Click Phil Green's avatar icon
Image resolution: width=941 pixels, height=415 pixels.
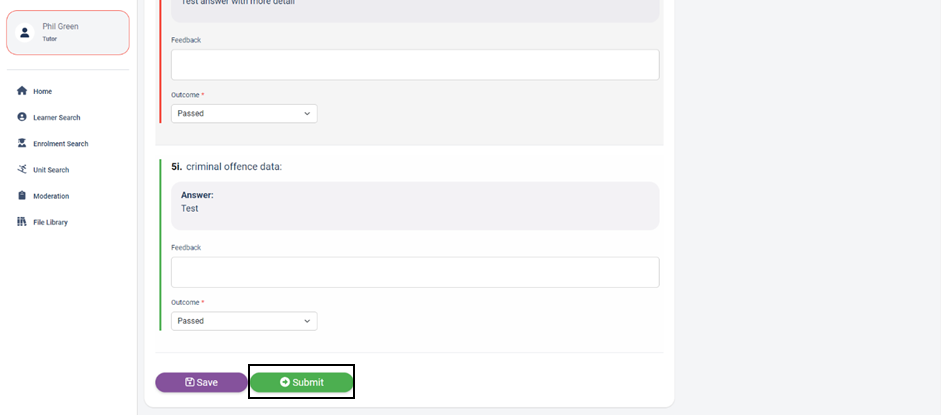pyautogui.click(x=25, y=32)
